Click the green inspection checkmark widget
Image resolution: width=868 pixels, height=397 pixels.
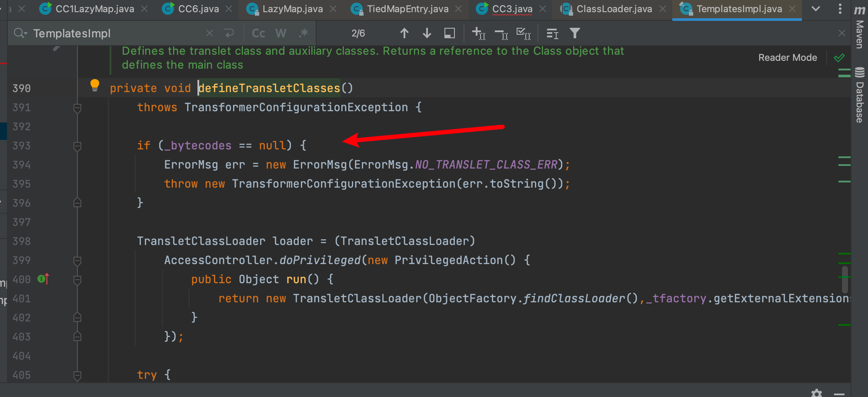coord(839,58)
